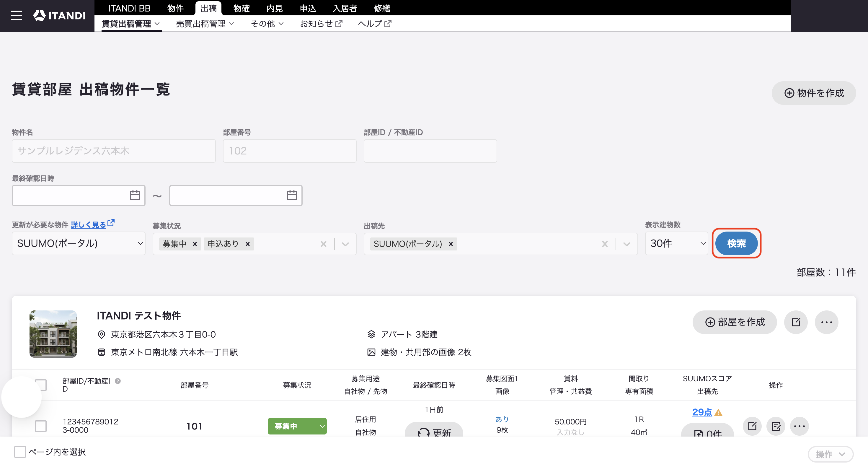Switch to the 内見 tab
Screen dimensions: 868x472
(x=275, y=8)
